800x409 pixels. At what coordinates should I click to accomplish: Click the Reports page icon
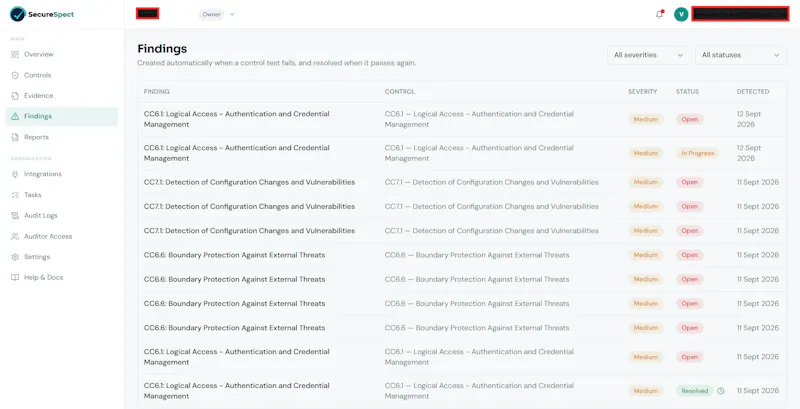tap(15, 137)
